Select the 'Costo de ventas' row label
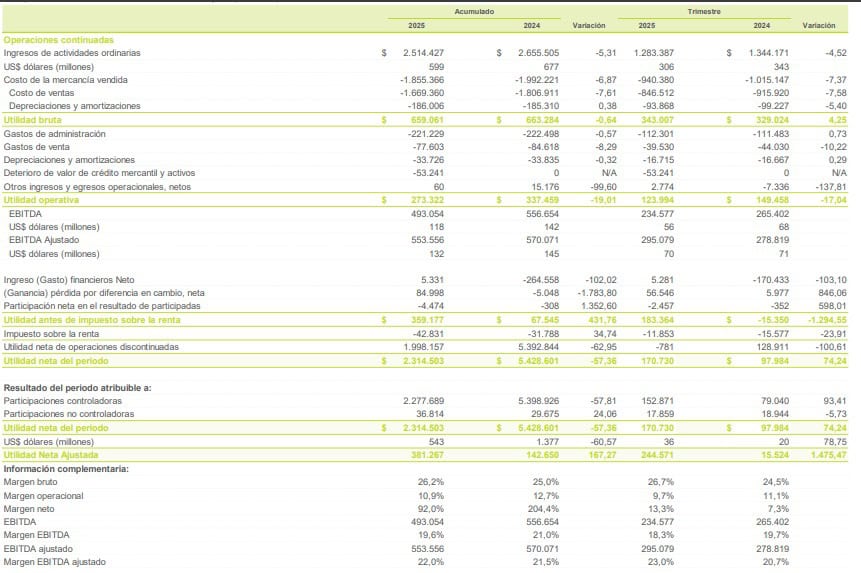 point(41,93)
